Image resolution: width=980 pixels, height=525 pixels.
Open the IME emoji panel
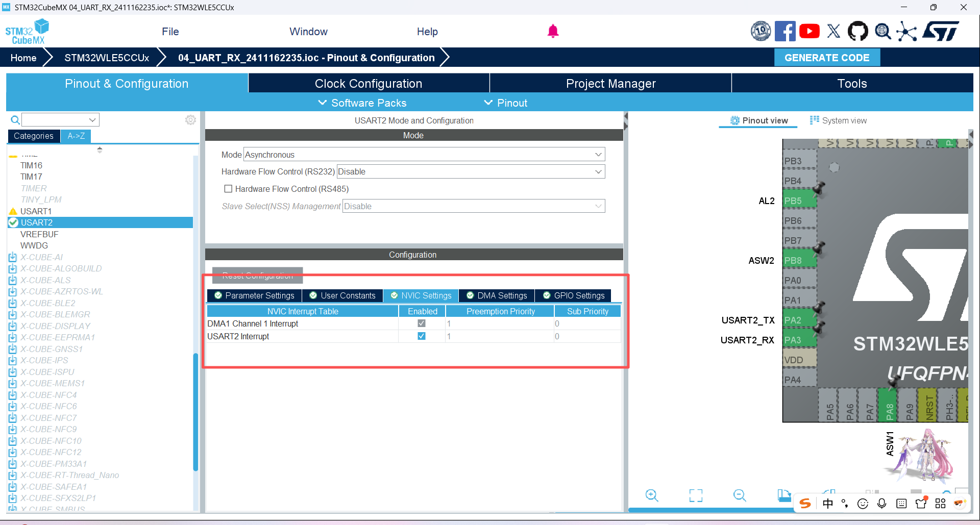863,504
